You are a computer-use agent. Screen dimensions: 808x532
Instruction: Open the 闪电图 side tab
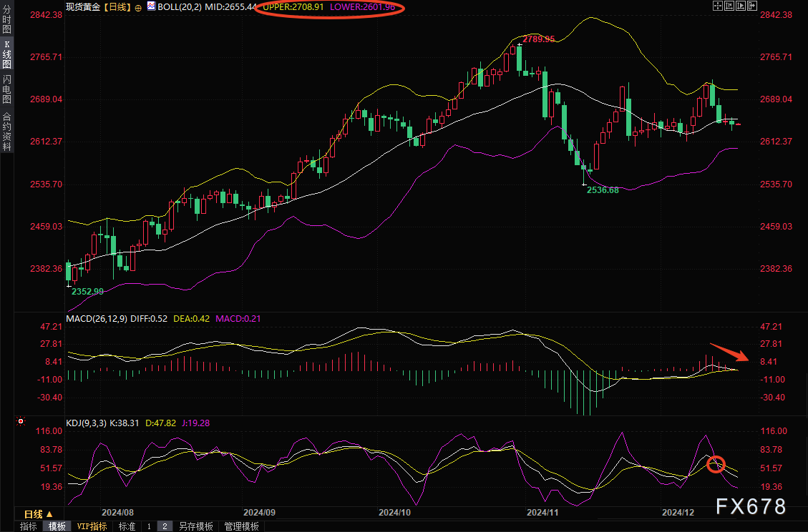click(6, 89)
